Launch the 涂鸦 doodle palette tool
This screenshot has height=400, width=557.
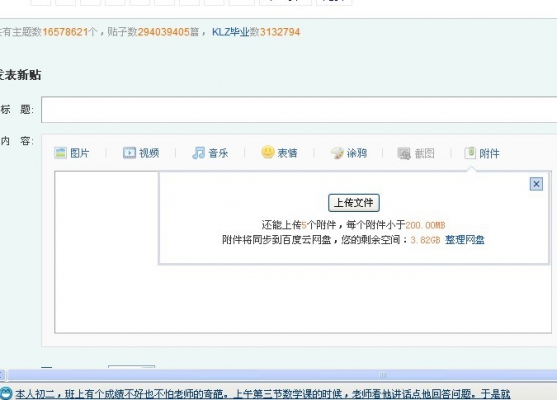337,153
